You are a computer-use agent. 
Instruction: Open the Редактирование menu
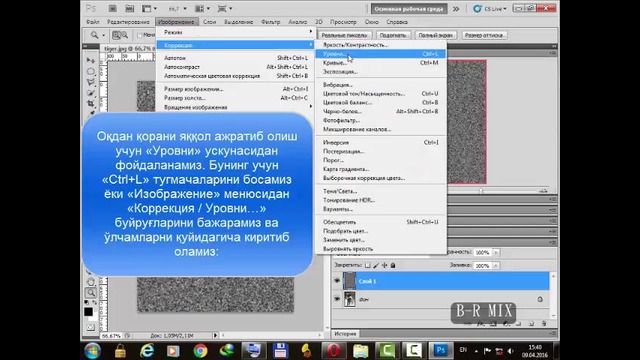tap(128, 22)
